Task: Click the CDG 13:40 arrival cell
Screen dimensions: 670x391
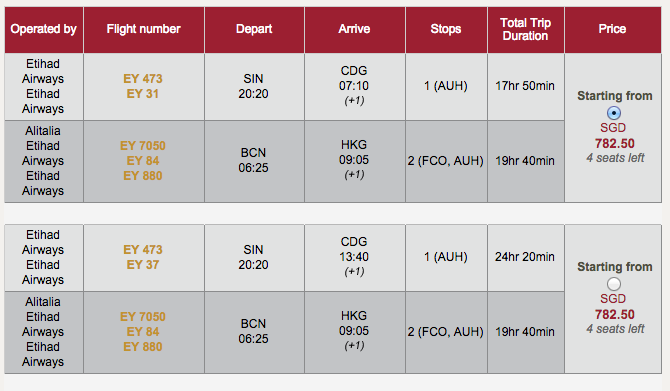Action: (x=355, y=257)
